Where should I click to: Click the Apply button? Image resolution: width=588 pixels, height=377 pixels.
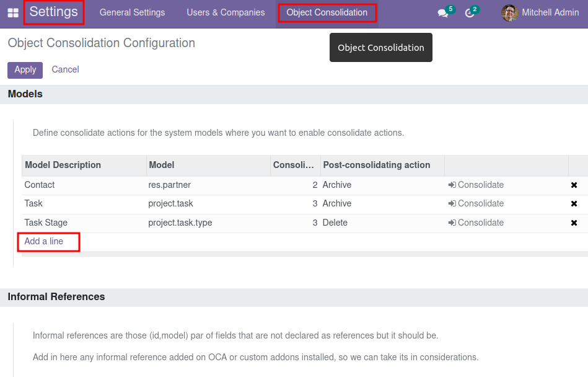[x=25, y=70]
